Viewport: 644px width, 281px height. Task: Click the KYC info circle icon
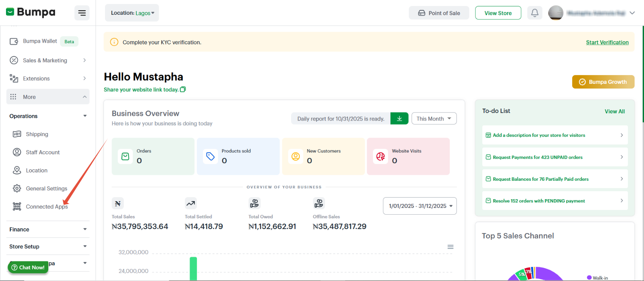point(114,42)
